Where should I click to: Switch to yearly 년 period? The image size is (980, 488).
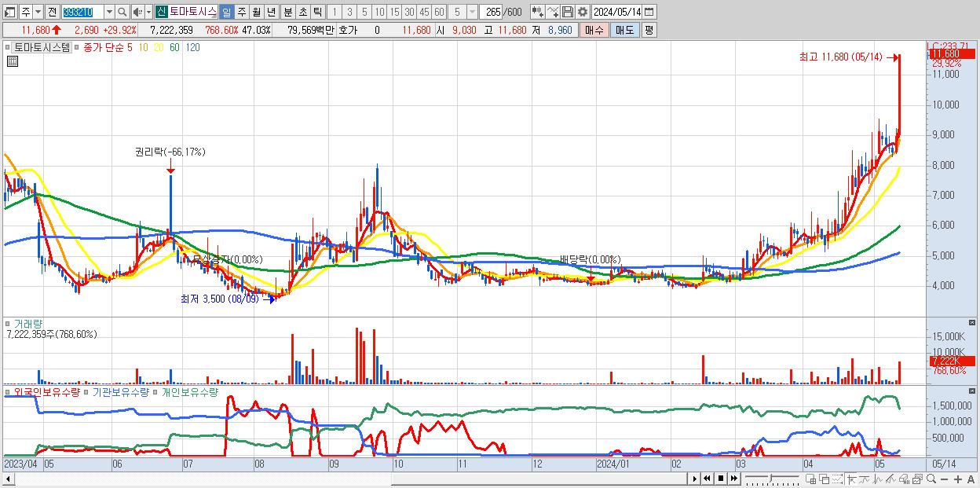[271, 12]
